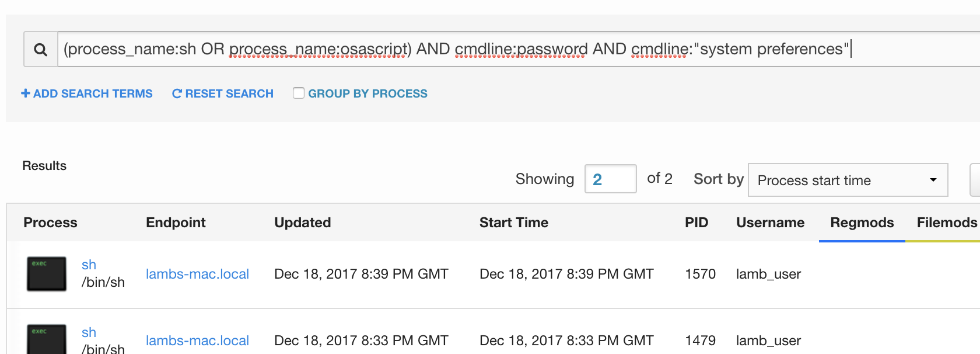The image size is (980, 354).
Task: Click the Regmods column tab
Action: [862, 223]
